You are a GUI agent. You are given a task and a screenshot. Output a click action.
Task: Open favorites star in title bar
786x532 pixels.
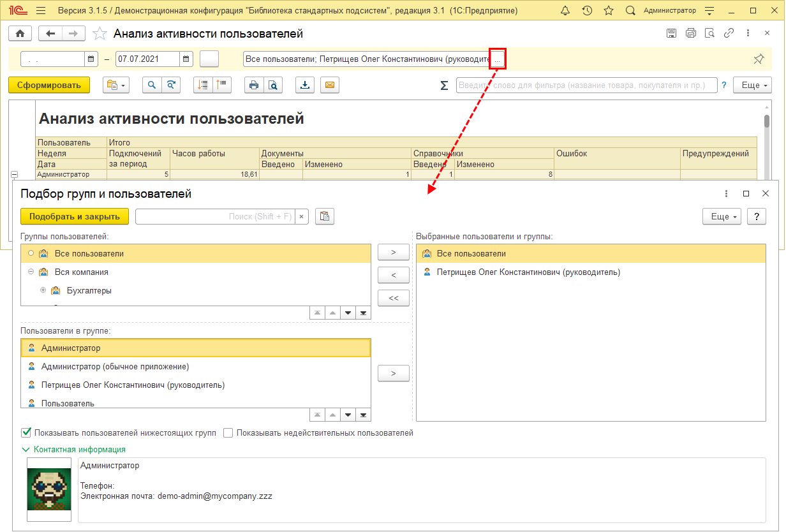[x=609, y=11]
